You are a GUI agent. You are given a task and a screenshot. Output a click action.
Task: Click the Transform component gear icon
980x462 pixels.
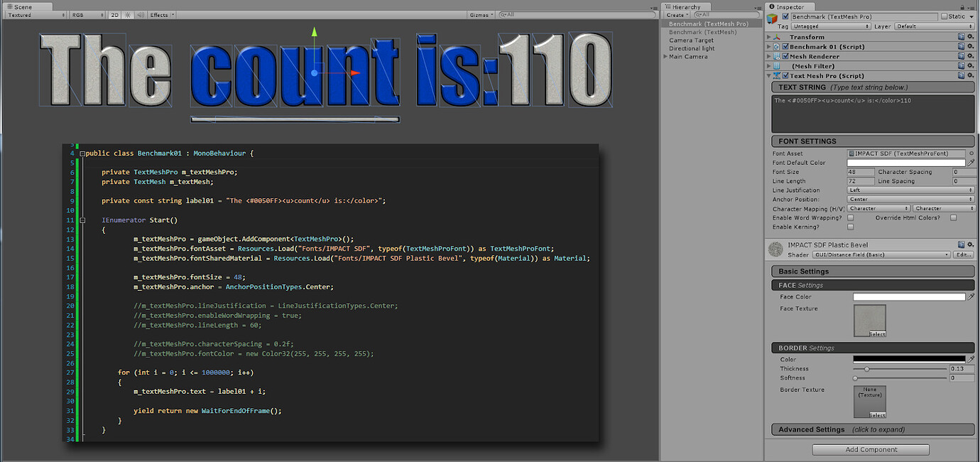click(x=971, y=37)
